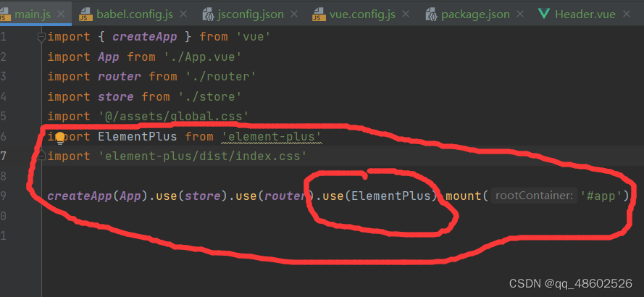Click gutter line number 7
The height and width of the screenshot is (297, 644).
[x=4, y=156]
